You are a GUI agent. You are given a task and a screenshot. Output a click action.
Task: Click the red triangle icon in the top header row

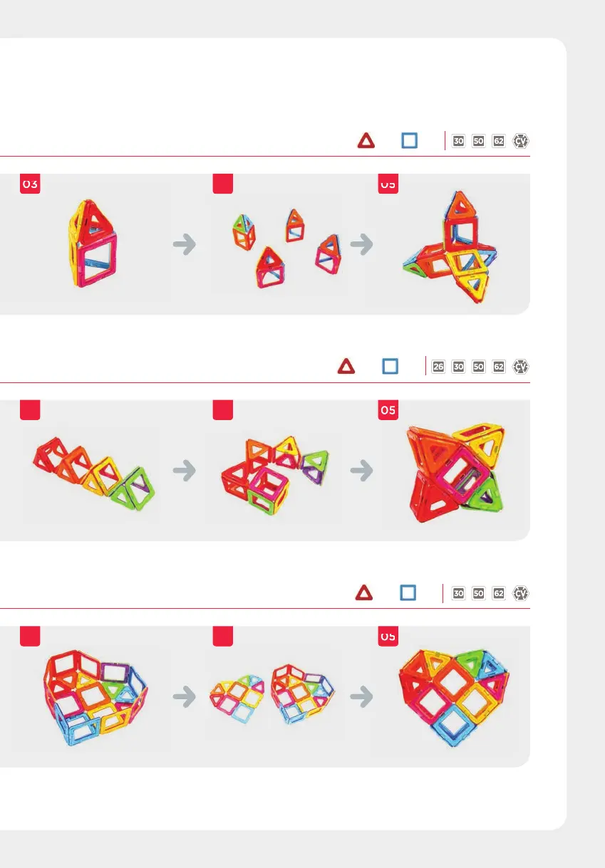[x=366, y=141]
